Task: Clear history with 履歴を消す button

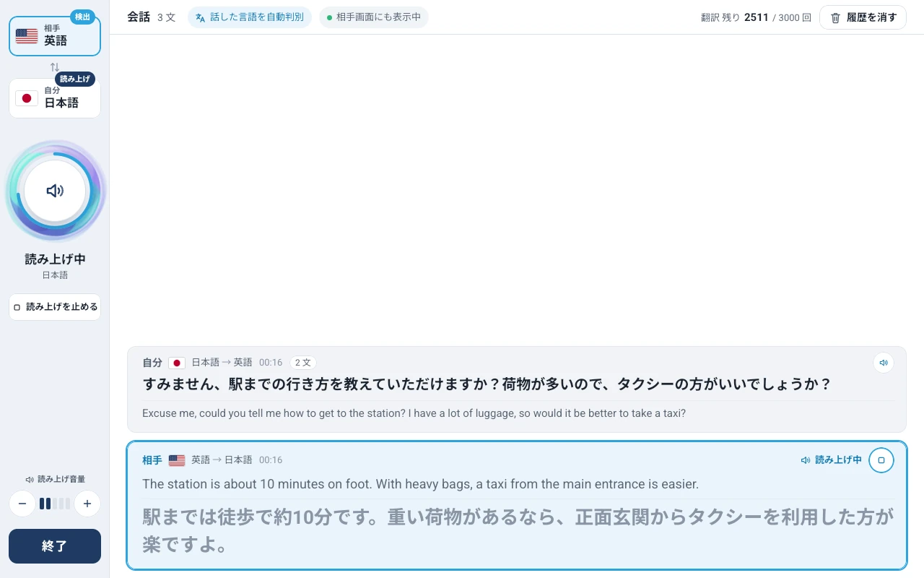Action: click(x=863, y=17)
